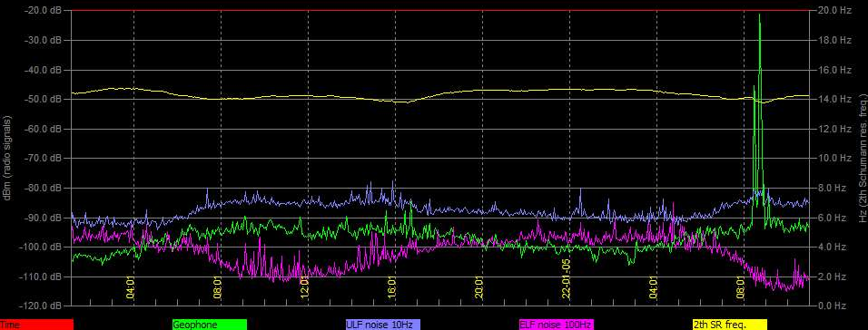
Task: Click the 22-01-05 date marker
Action: tap(567, 284)
